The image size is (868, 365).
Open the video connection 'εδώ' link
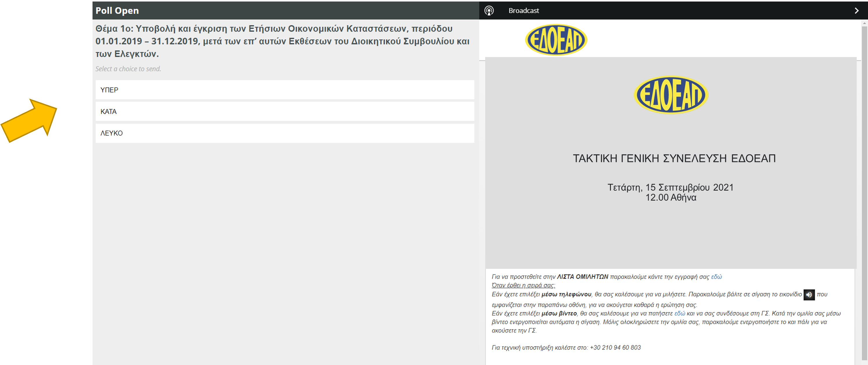coord(679,313)
